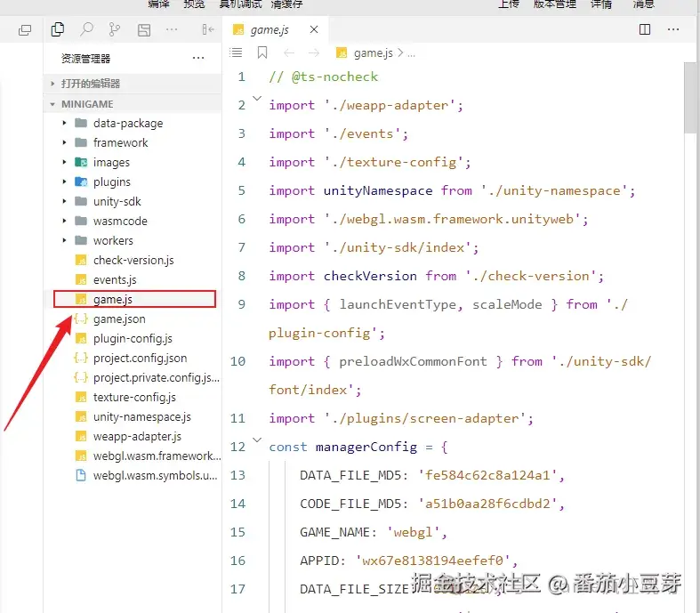Viewport: 700px width, 613px height.
Task: Click the breadcrumb trailing ellipsis
Action: 411,54
